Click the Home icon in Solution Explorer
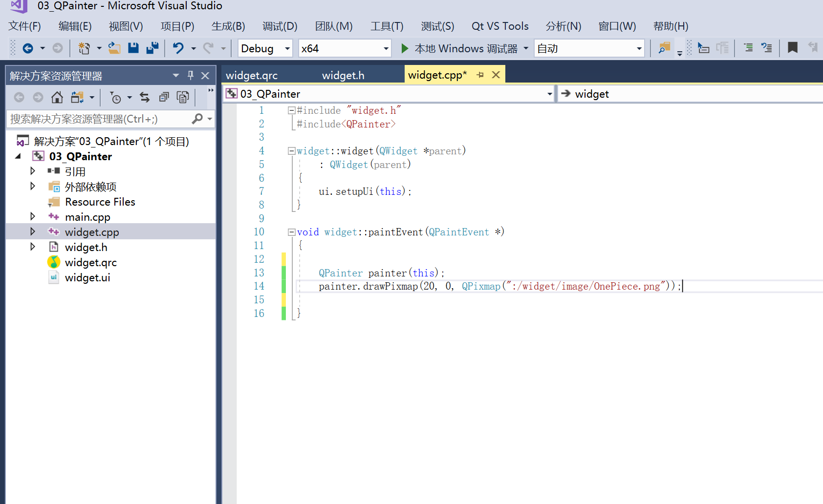Viewport: 823px width, 504px height. pyautogui.click(x=57, y=97)
